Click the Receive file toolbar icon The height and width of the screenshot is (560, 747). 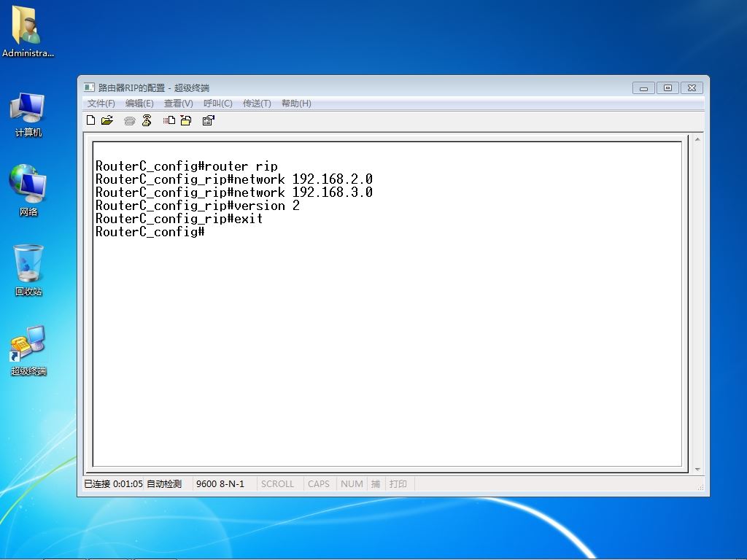point(186,120)
